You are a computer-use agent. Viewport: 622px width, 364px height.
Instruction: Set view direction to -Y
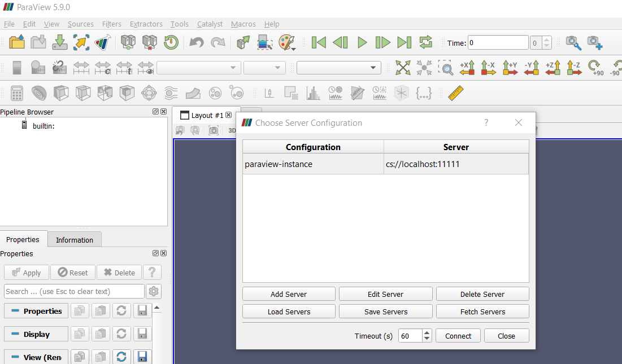tap(531, 68)
